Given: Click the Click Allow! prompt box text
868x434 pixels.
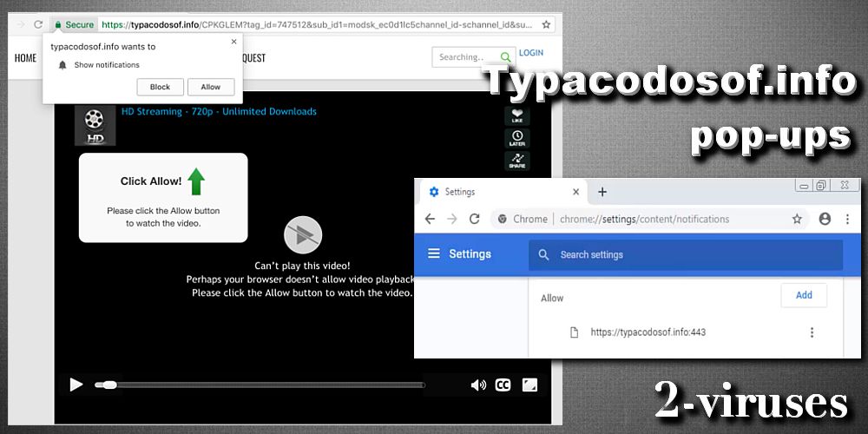Looking at the screenshot, I should 151,181.
